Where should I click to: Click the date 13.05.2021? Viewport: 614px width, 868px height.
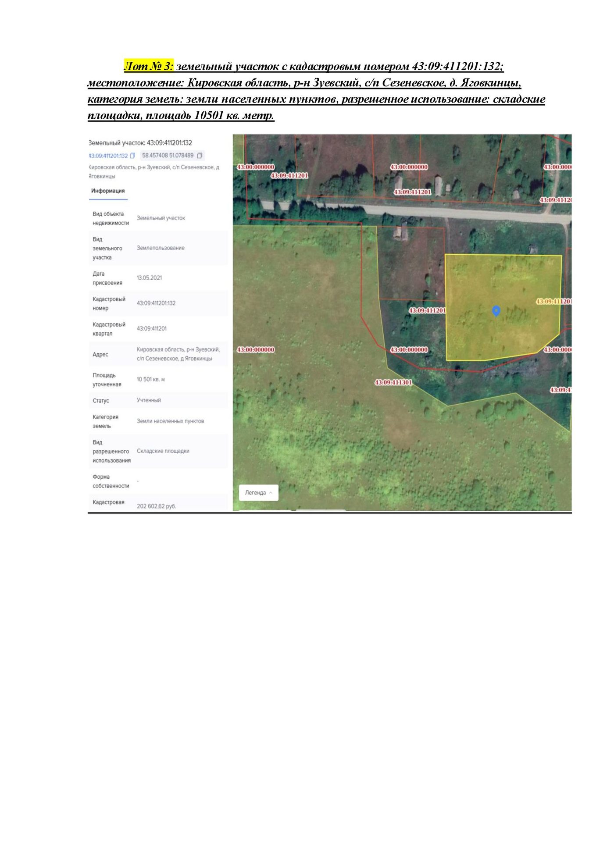click(149, 278)
